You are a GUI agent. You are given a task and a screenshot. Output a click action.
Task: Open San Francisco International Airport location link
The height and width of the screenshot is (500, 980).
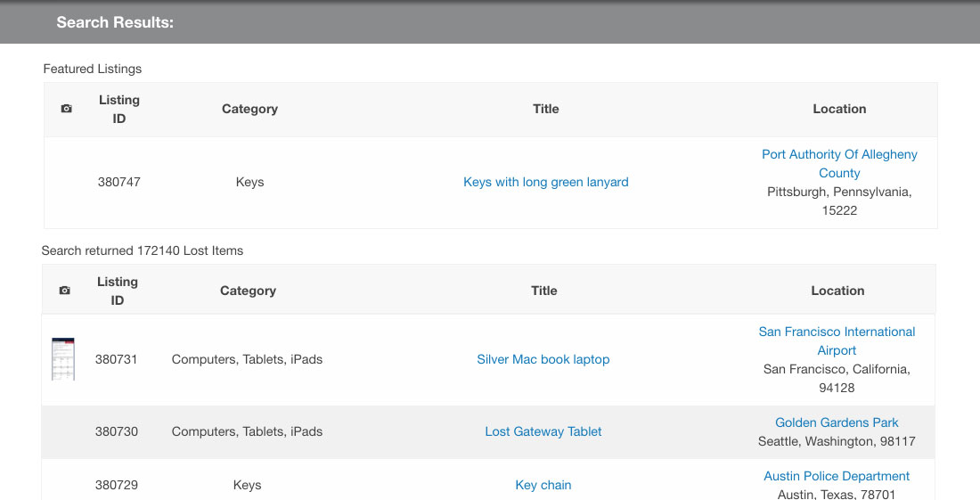837,341
